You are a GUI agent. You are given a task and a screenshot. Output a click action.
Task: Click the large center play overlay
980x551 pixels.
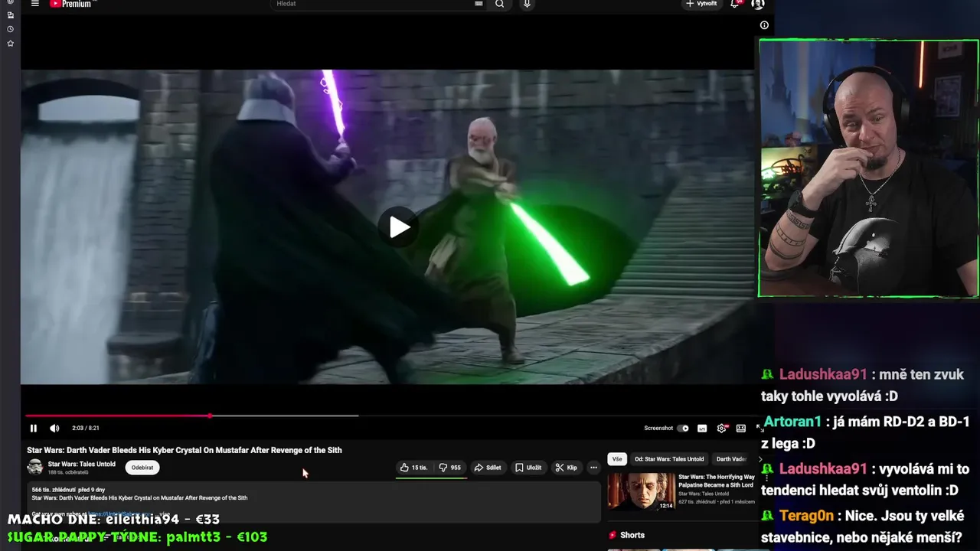pyautogui.click(x=399, y=227)
